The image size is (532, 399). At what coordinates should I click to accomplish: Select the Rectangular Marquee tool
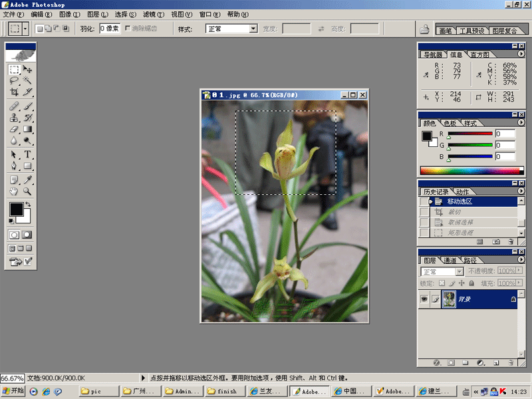[14, 70]
